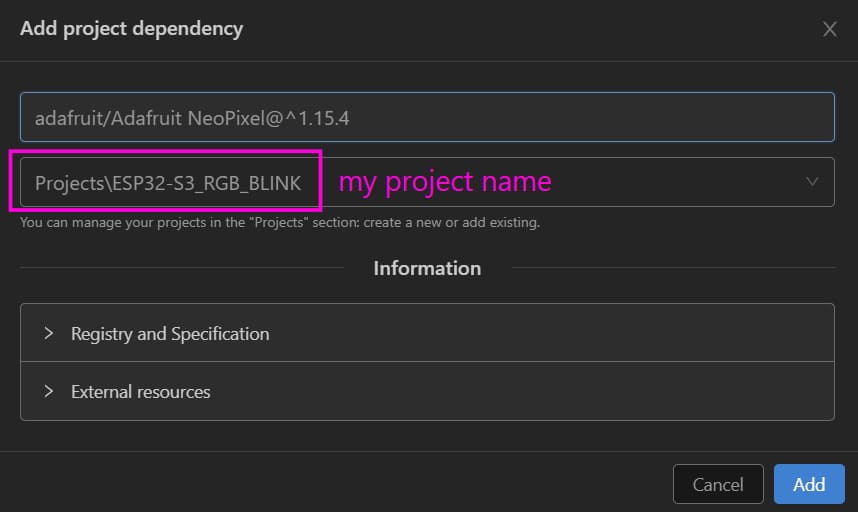Click the Adafruit NeoPixel library input field
Image resolution: width=858 pixels, height=512 pixels.
click(x=427, y=118)
